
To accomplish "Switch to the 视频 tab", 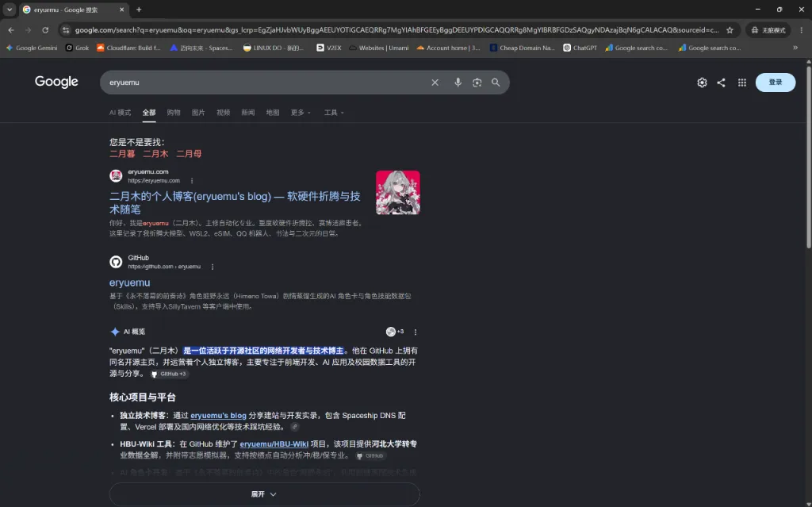I will (223, 113).
